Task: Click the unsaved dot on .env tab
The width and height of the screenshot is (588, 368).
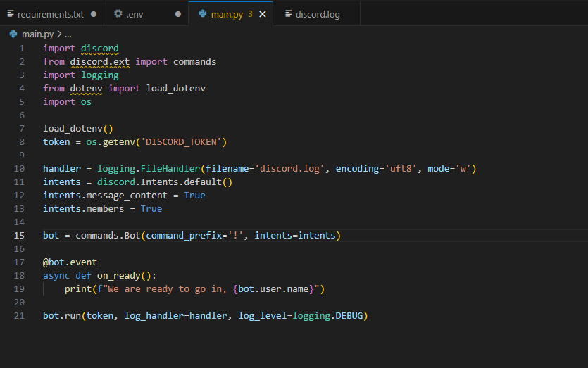Action: 178,14
